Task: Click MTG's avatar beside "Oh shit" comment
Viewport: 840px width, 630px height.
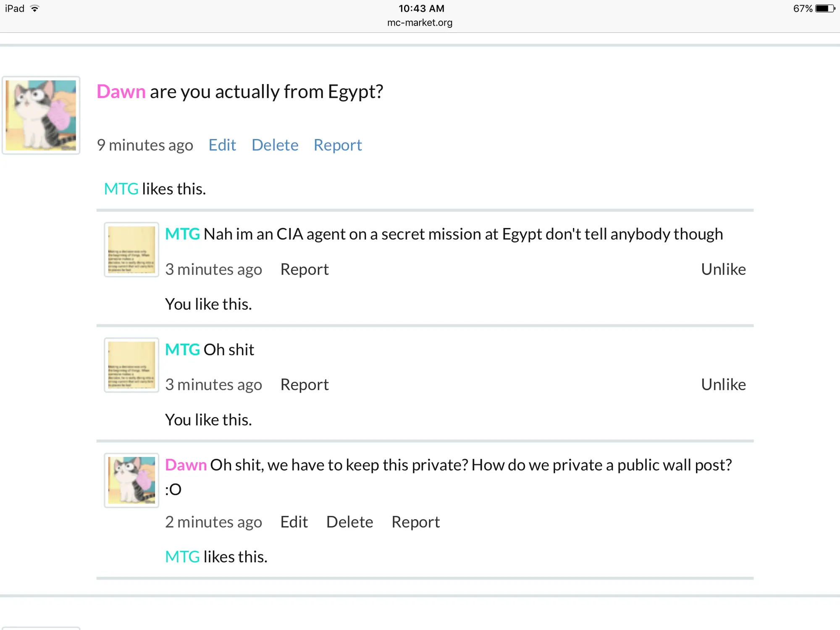Action: pyautogui.click(x=131, y=365)
